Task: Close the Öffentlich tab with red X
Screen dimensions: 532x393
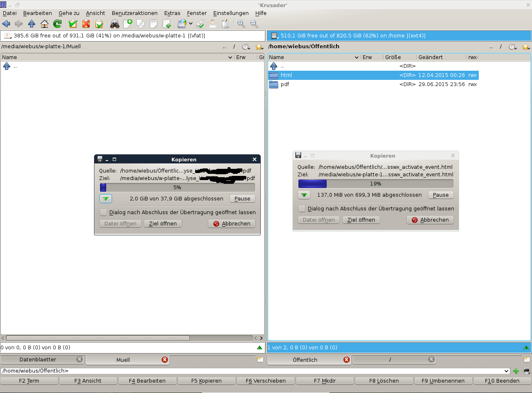Action: coord(346,360)
